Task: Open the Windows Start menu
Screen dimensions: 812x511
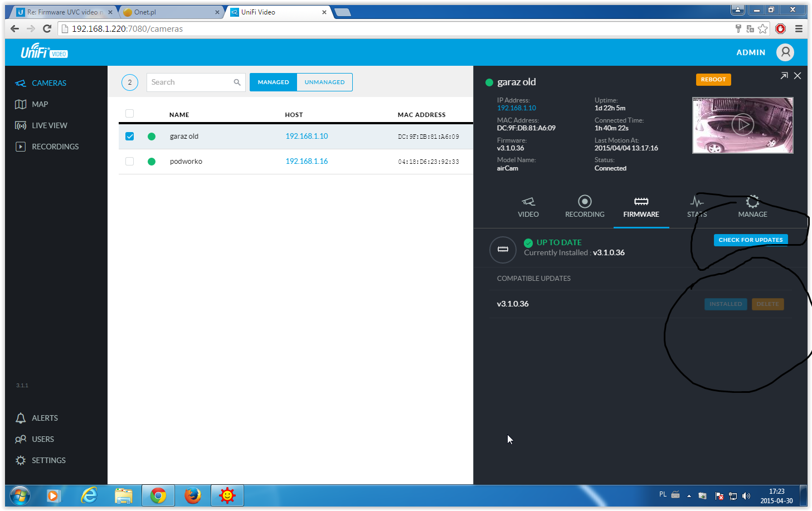Action: tap(20, 495)
